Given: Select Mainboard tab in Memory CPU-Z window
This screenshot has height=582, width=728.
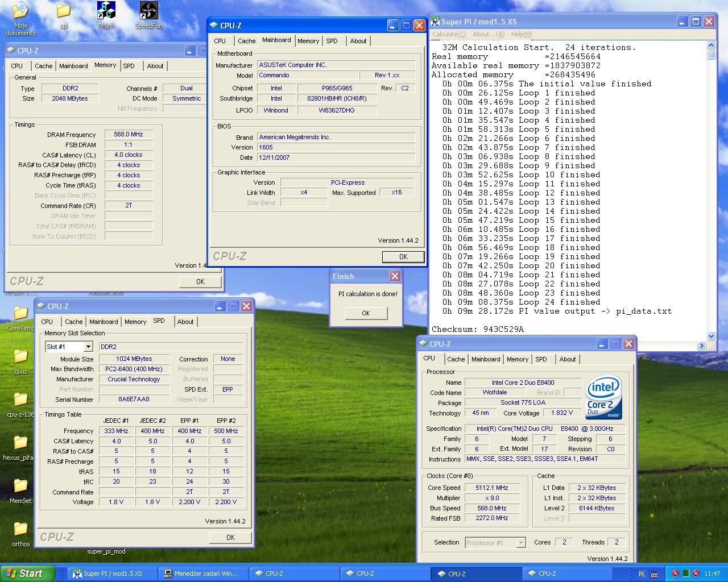Looking at the screenshot, I should coord(74,66).
